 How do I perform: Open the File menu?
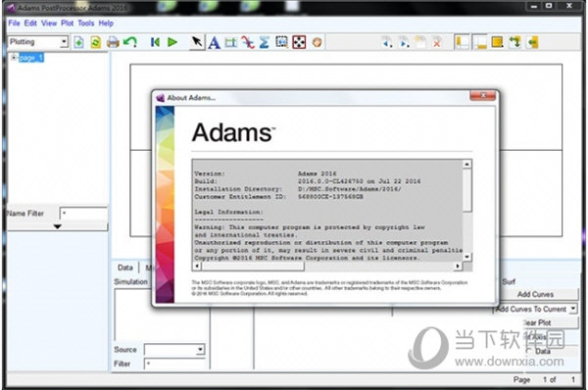(14, 24)
